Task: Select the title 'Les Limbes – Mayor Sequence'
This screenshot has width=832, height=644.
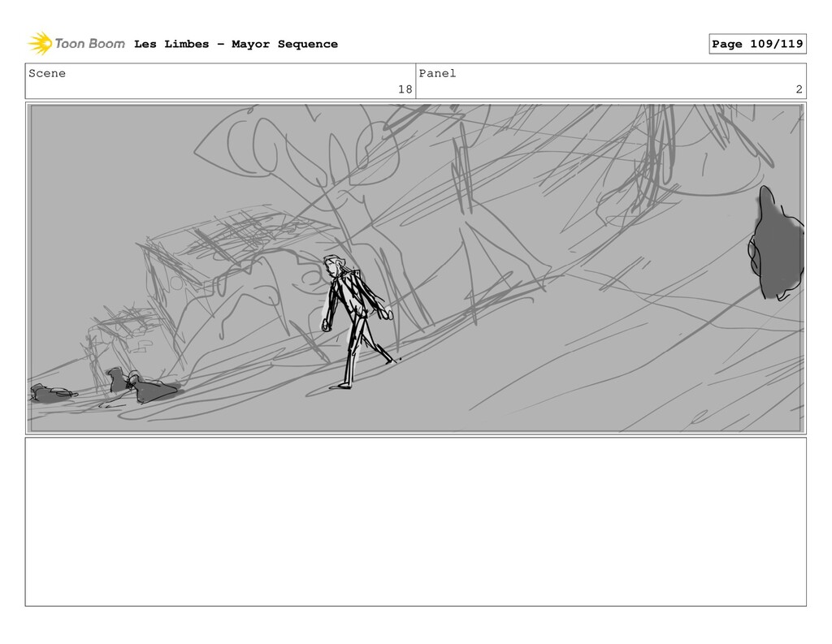Action: coord(236,44)
